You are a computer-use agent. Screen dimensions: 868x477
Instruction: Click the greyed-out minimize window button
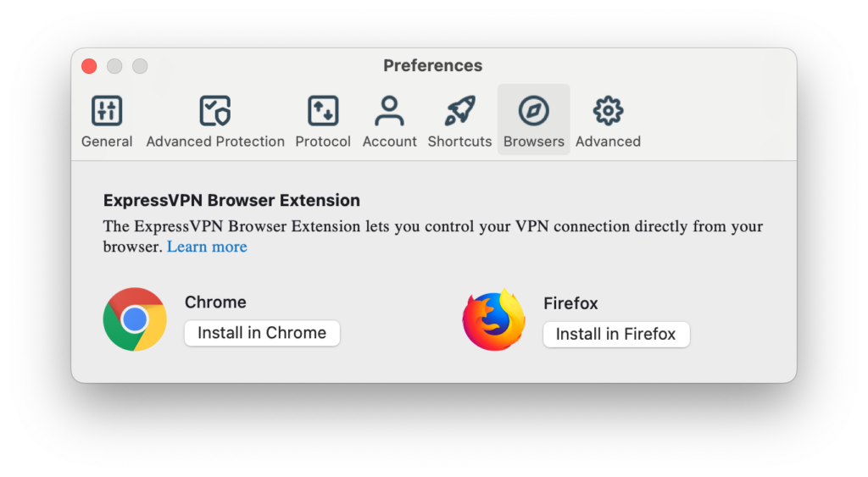click(x=114, y=66)
